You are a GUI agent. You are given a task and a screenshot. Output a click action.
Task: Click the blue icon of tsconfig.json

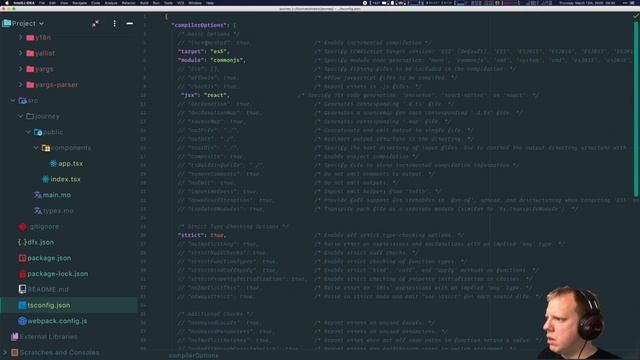[22, 305]
